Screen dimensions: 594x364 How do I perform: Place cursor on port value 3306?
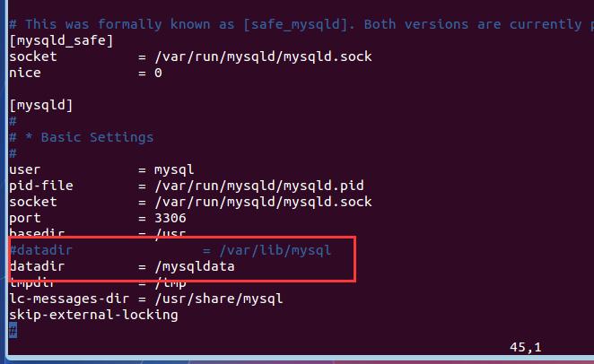[170, 218]
